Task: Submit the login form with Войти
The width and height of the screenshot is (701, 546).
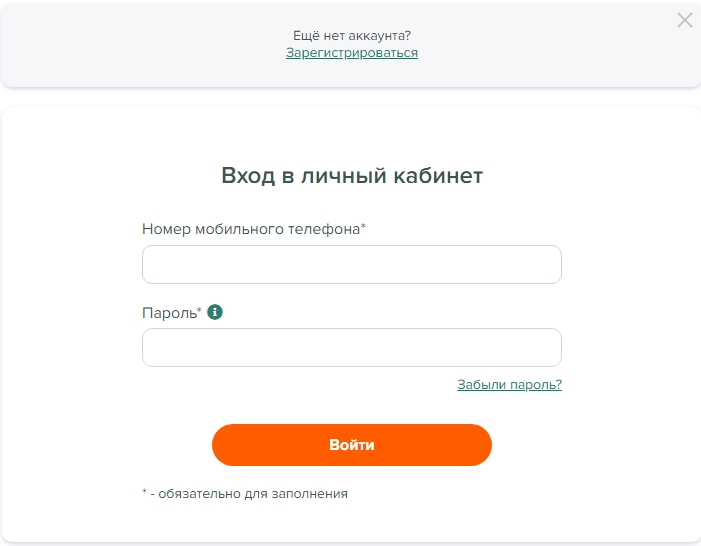Action: click(x=352, y=445)
